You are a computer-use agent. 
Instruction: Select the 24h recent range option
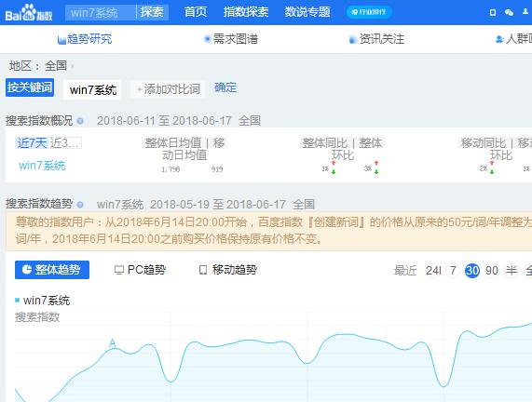click(x=433, y=271)
